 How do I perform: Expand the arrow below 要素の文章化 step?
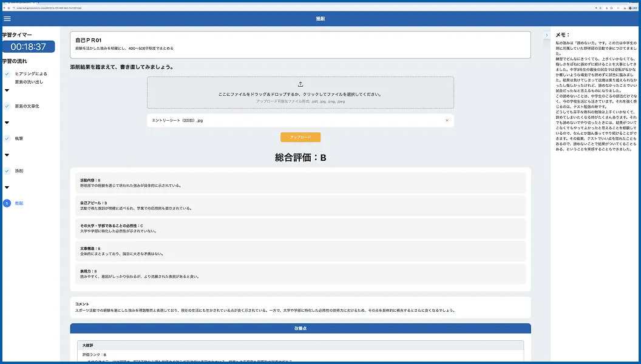tap(7, 123)
